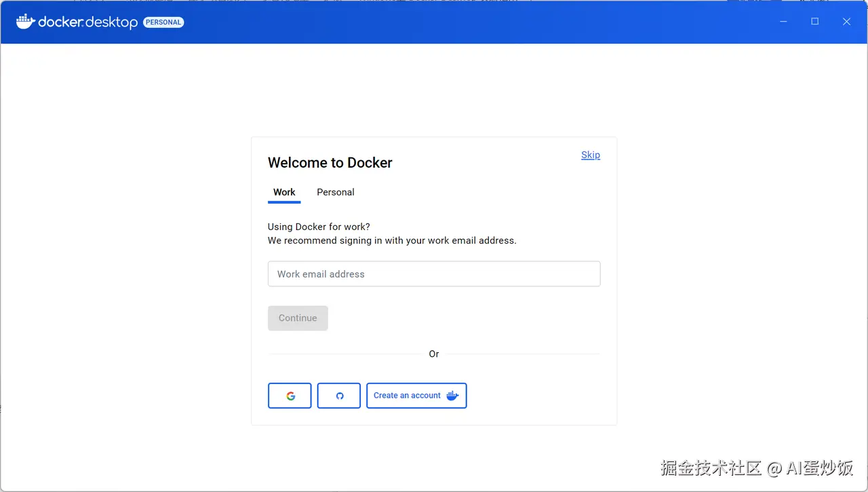This screenshot has height=492, width=868.
Task: Click the Skip link
Action: point(591,155)
